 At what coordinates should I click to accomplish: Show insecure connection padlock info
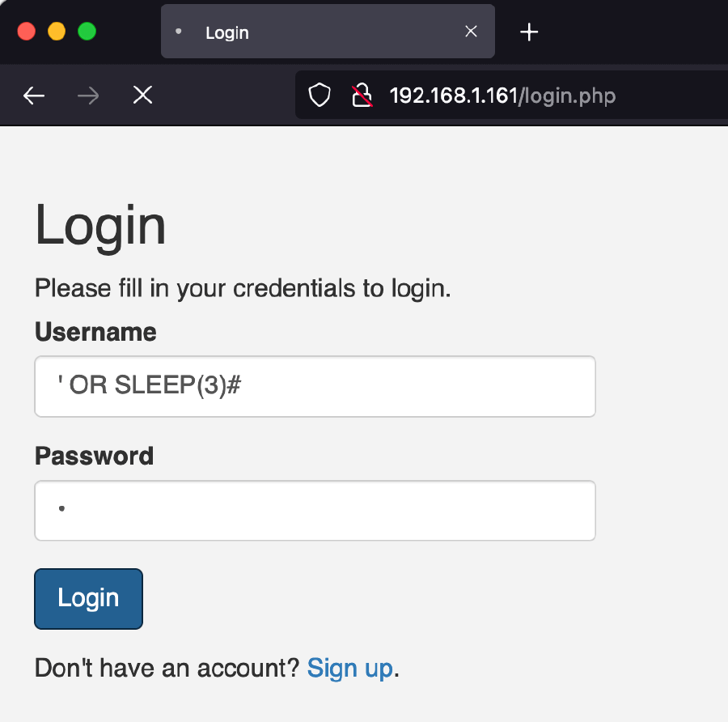coord(362,96)
